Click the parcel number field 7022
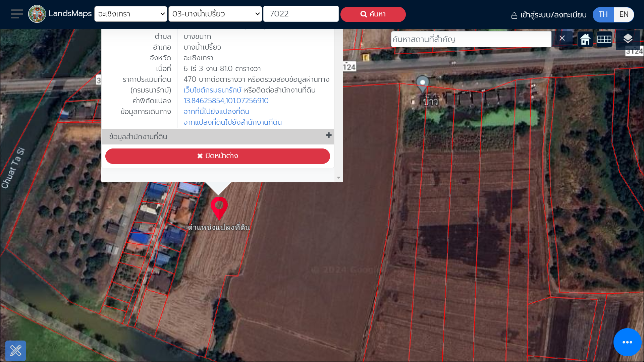Screen dimensions: 644x362 (301, 14)
